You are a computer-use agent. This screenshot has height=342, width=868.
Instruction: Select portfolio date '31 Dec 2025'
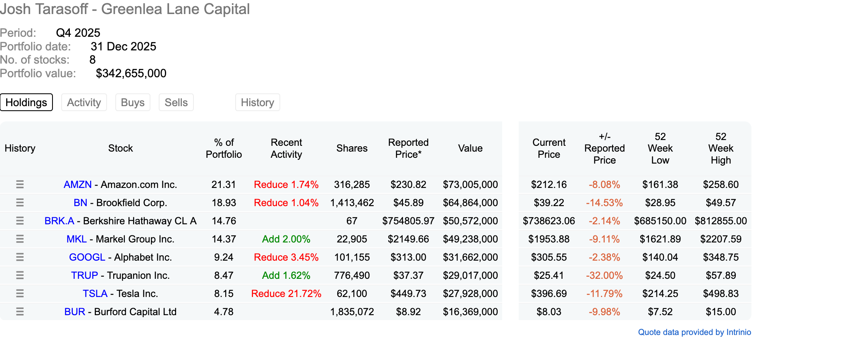(124, 46)
